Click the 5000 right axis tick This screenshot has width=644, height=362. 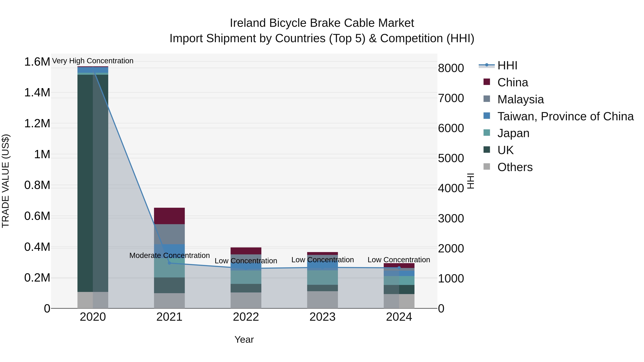[451, 158]
